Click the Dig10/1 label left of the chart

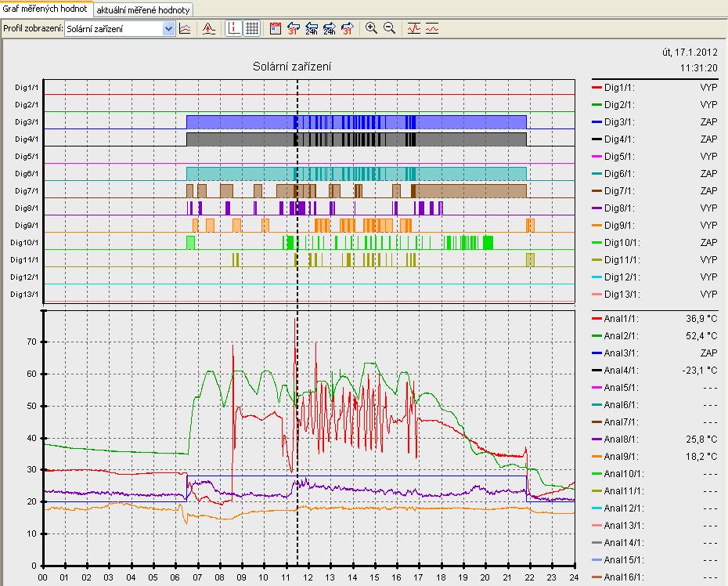click(24, 242)
